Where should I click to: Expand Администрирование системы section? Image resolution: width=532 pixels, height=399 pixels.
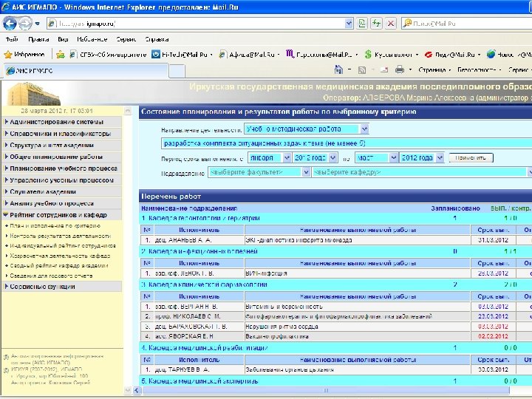click(x=62, y=122)
